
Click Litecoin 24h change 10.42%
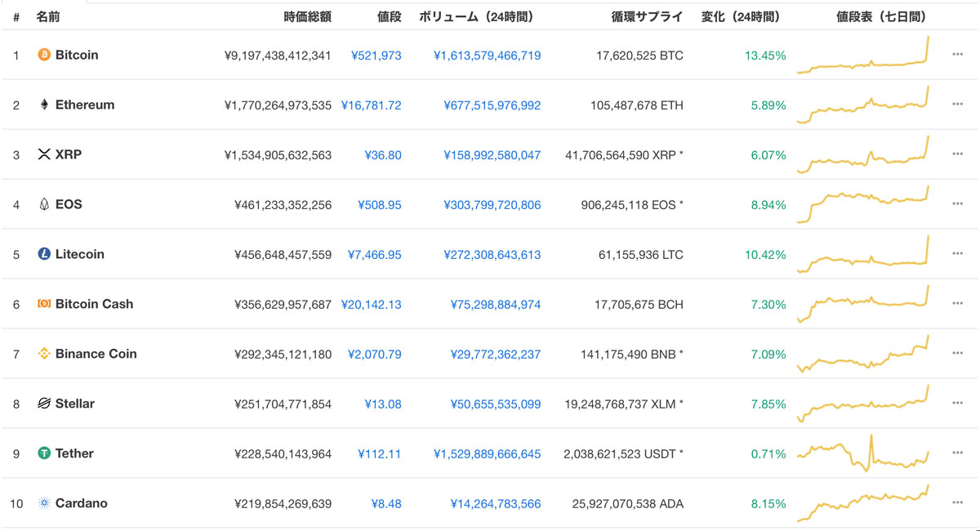pos(765,255)
